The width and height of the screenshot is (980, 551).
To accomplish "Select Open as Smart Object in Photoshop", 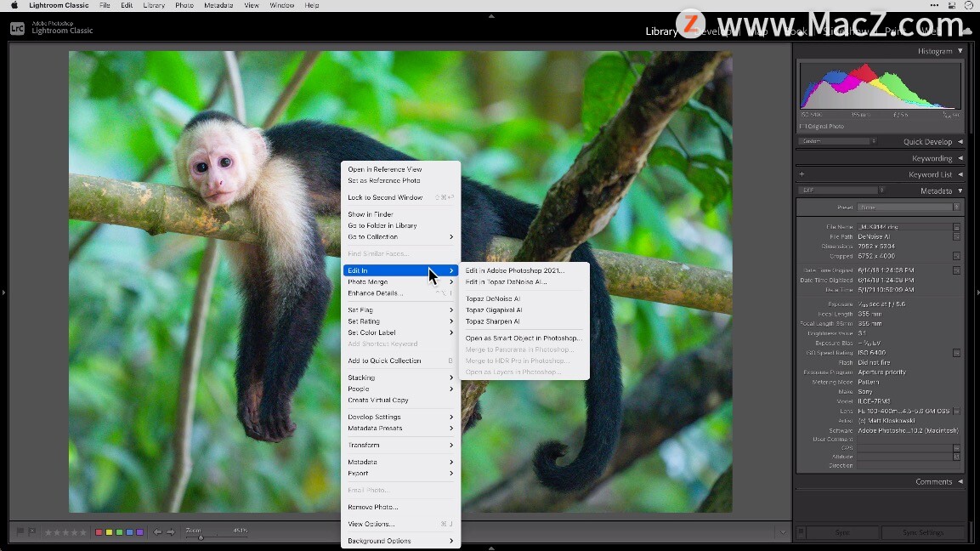I will point(524,338).
